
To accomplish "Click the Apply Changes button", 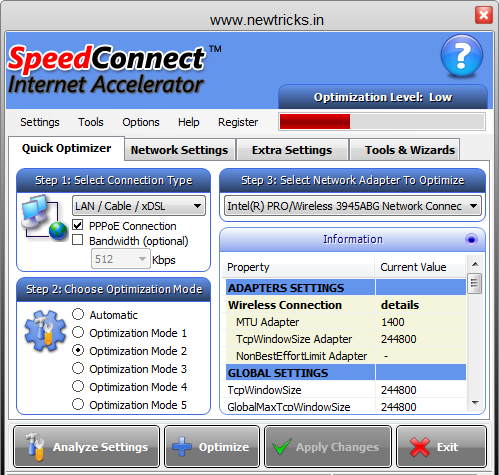I will pyautogui.click(x=328, y=447).
